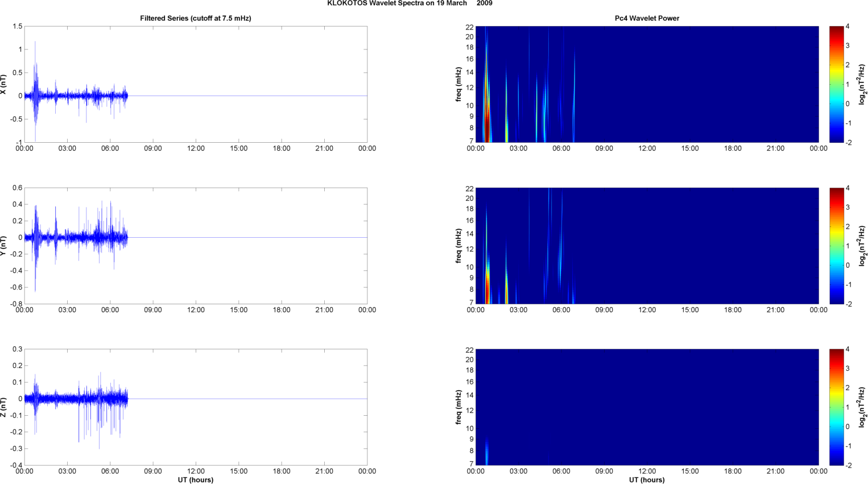Screen dimensions: 868x484
Task: Click UT (hours) label under Z time series
Action: 195,480
